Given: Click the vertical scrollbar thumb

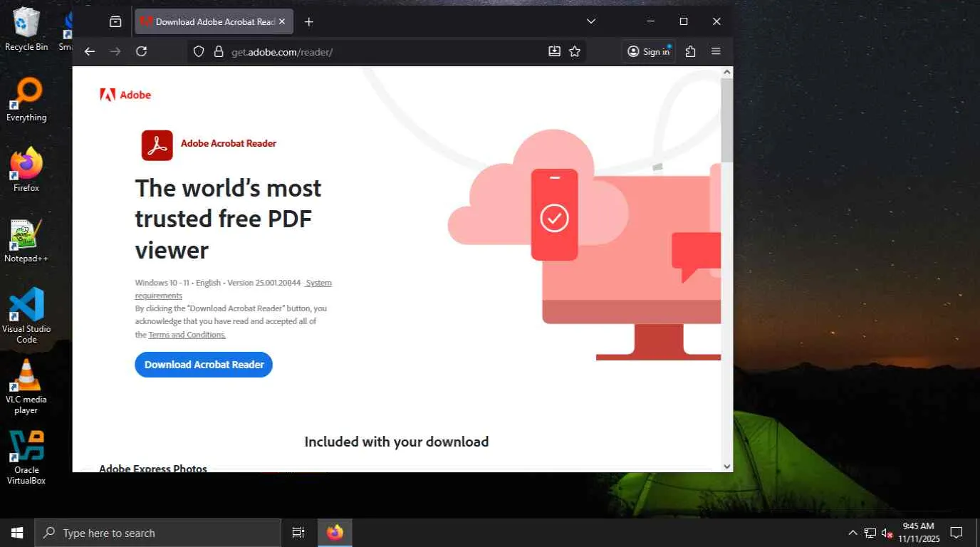Looking at the screenshot, I should click(727, 120).
